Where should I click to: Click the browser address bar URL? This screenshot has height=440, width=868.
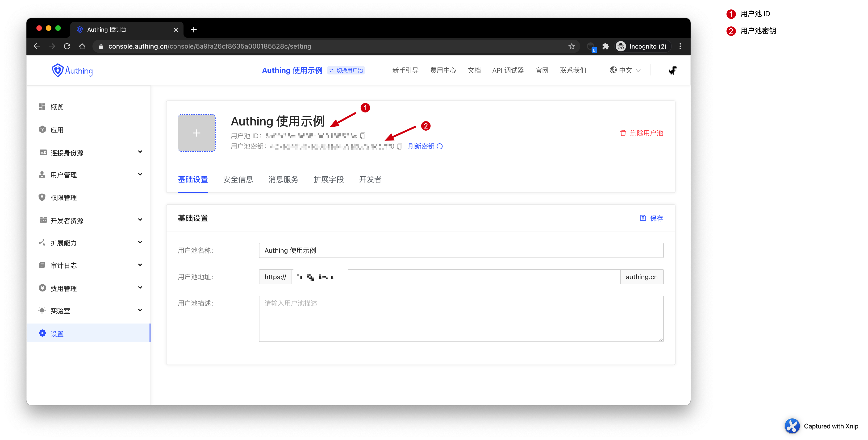(x=210, y=46)
